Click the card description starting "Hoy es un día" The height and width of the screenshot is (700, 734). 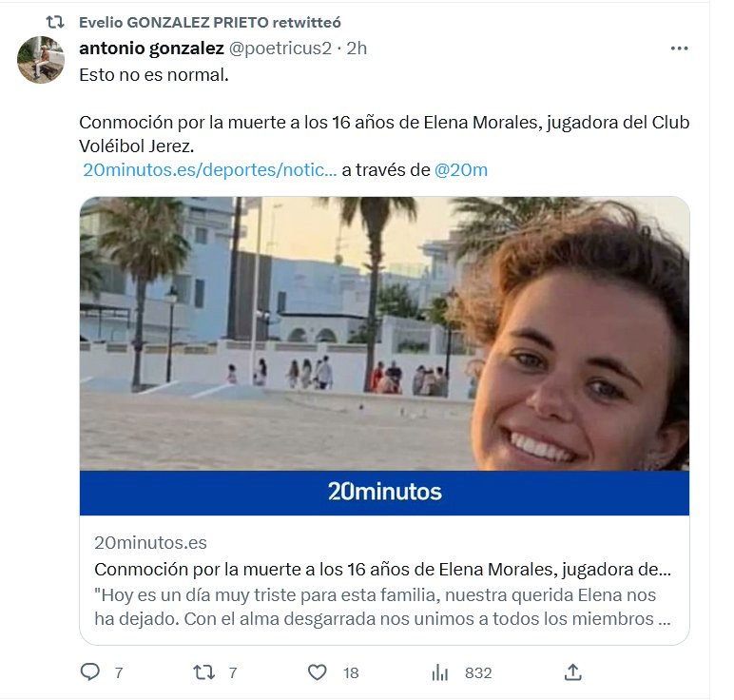point(382,607)
